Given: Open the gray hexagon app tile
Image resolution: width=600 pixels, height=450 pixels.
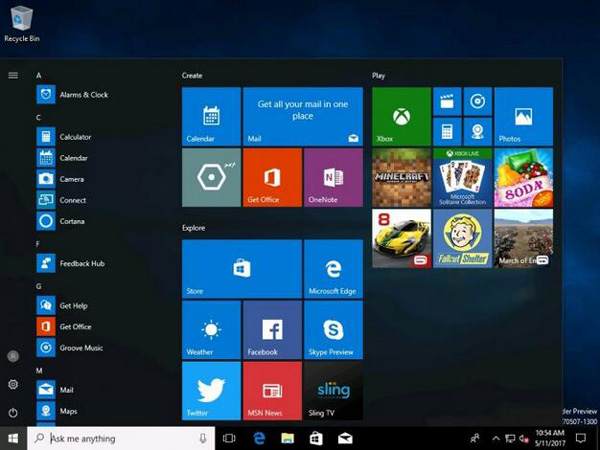Looking at the screenshot, I should point(211,178).
